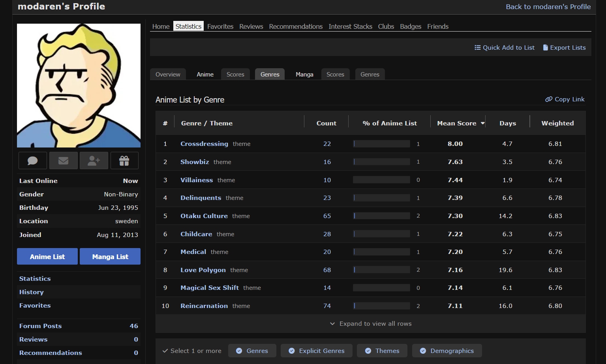Viewport: 606px width, 364px height.
Task: Click the Love Polygon count 68
Action: [327, 270]
